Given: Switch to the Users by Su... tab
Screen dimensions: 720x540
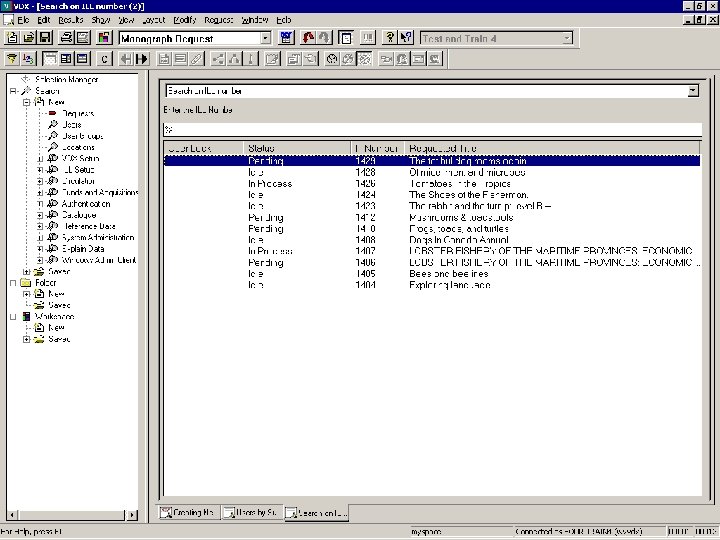Looking at the screenshot, I should pos(251,513).
